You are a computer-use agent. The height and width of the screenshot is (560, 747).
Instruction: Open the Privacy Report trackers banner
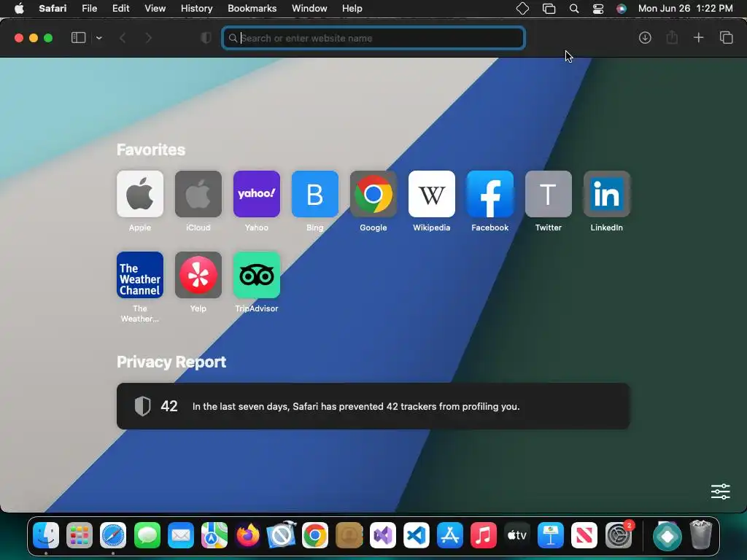coord(373,406)
